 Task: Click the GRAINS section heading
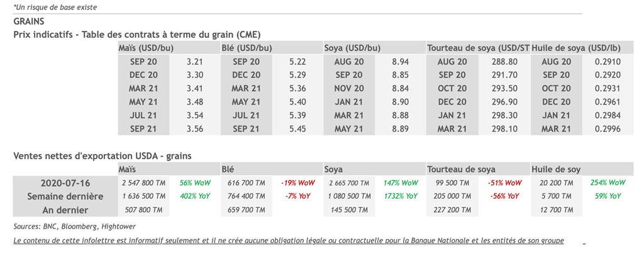(28, 21)
